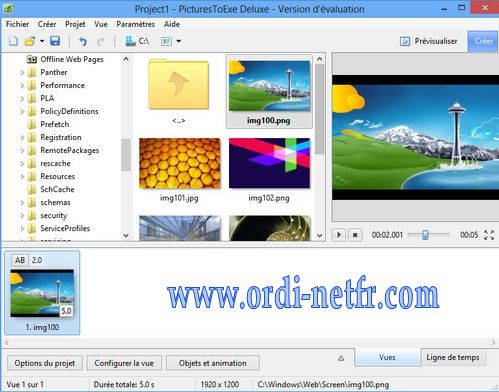Toggle fullscreen preview icon beside 00:05

(489, 235)
